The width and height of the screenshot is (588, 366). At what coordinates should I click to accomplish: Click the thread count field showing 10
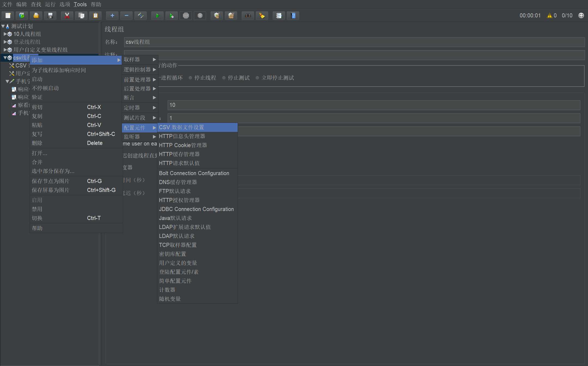(x=374, y=105)
